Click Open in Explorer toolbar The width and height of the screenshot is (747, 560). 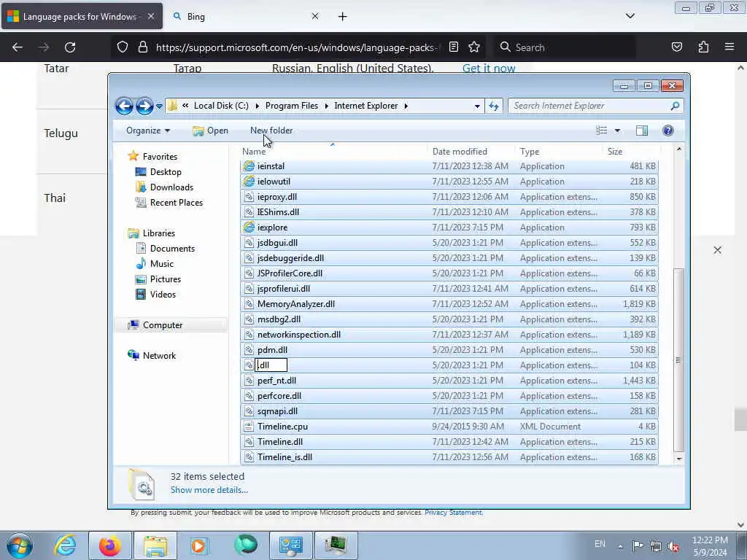coord(210,131)
